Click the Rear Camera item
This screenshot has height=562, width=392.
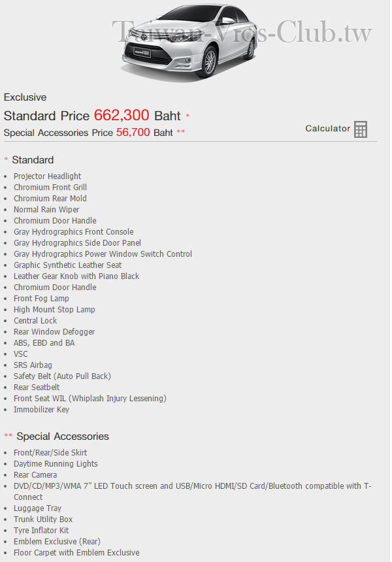pyautogui.click(x=35, y=474)
